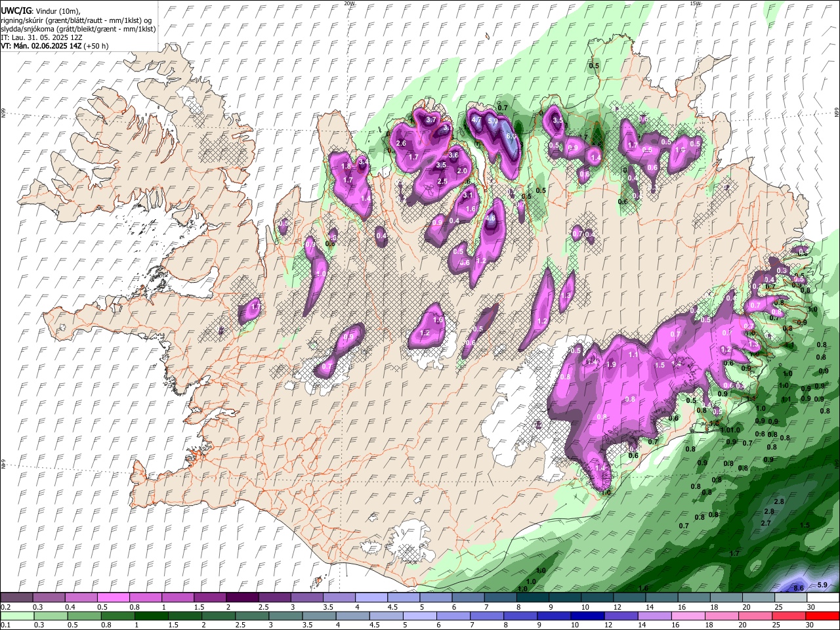
Task: Select the dark purple upper swatch at 2
Action: (242, 598)
